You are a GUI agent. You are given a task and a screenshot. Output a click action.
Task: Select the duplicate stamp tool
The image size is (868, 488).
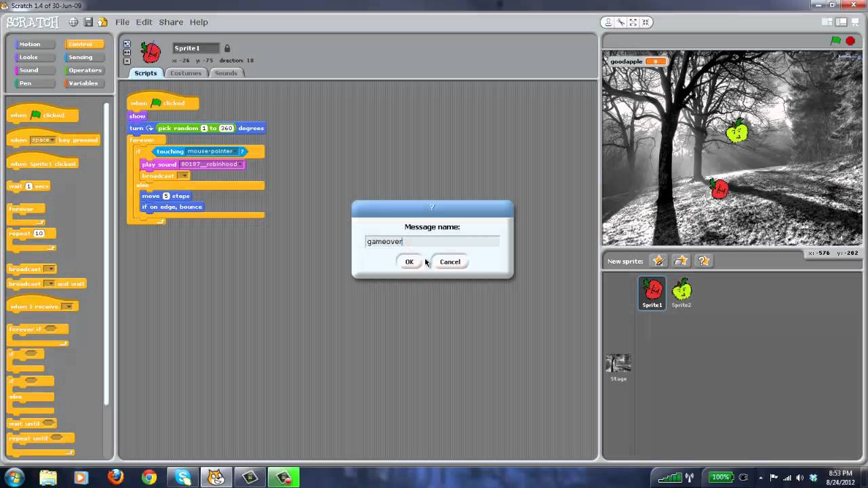609,22
